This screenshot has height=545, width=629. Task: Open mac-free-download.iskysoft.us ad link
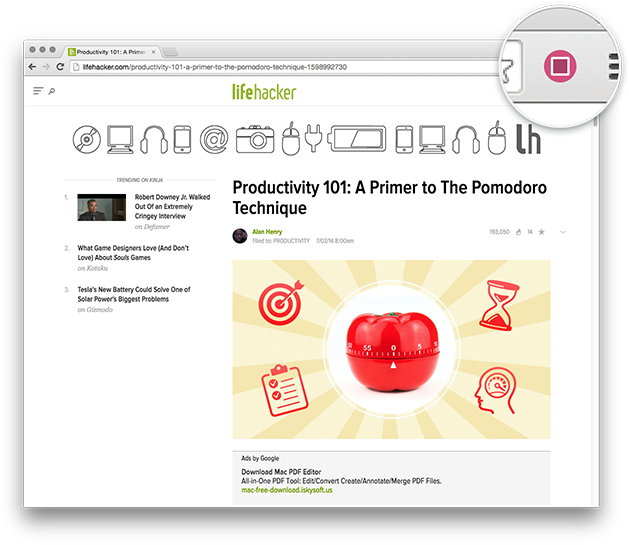coord(287,490)
